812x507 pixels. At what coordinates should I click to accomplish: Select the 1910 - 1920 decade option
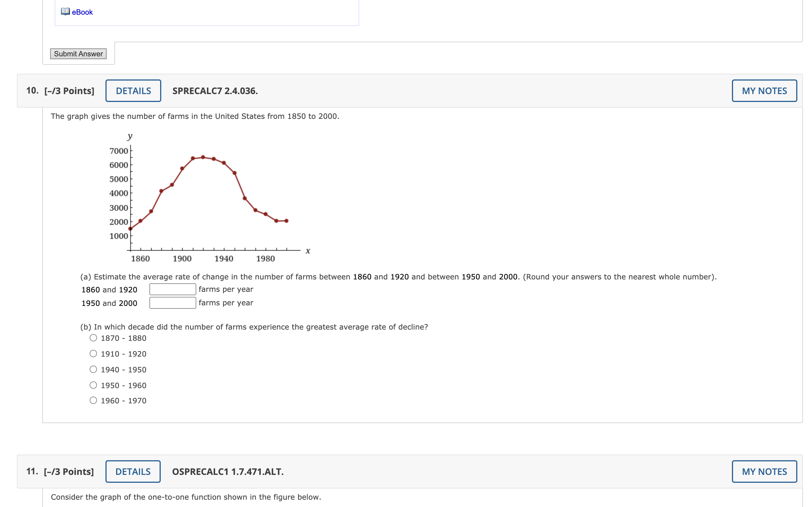[x=93, y=354]
